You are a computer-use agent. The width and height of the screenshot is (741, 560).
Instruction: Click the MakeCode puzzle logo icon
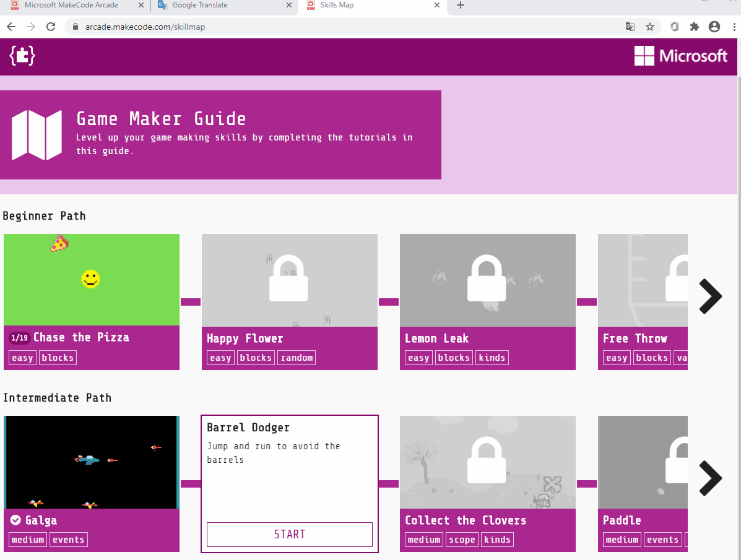[22, 56]
